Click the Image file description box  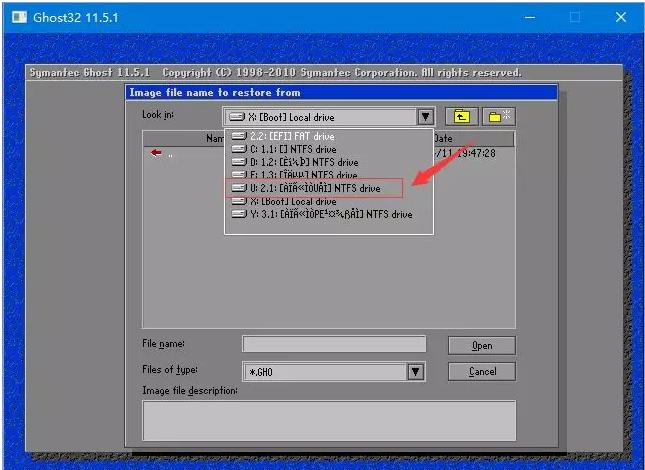[329, 421]
